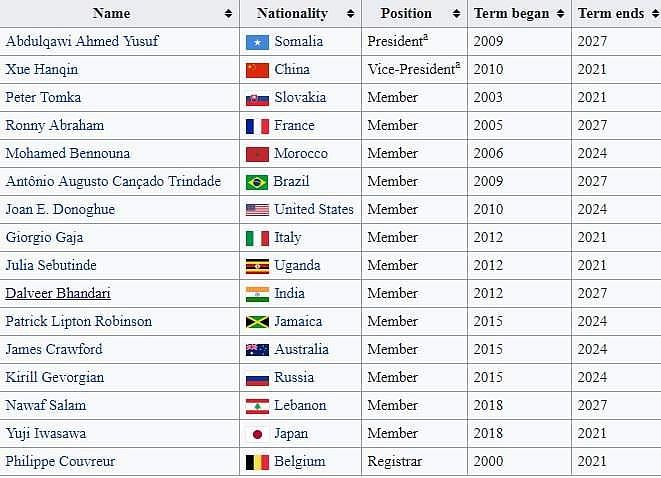This screenshot has height=478, width=661.
Task: Sort table by Name column arrows
Action: [229, 14]
